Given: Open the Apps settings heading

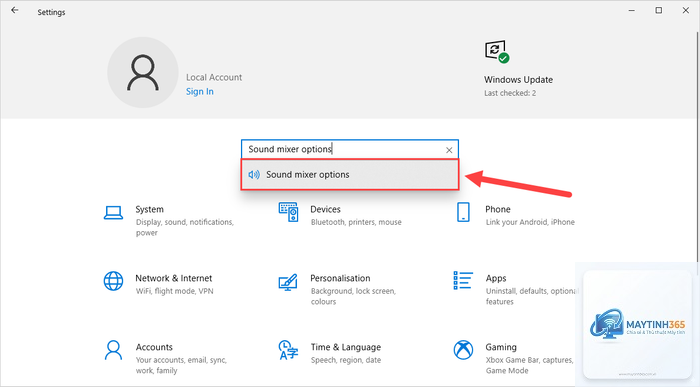Looking at the screenshot, I should tap(496, 278).
